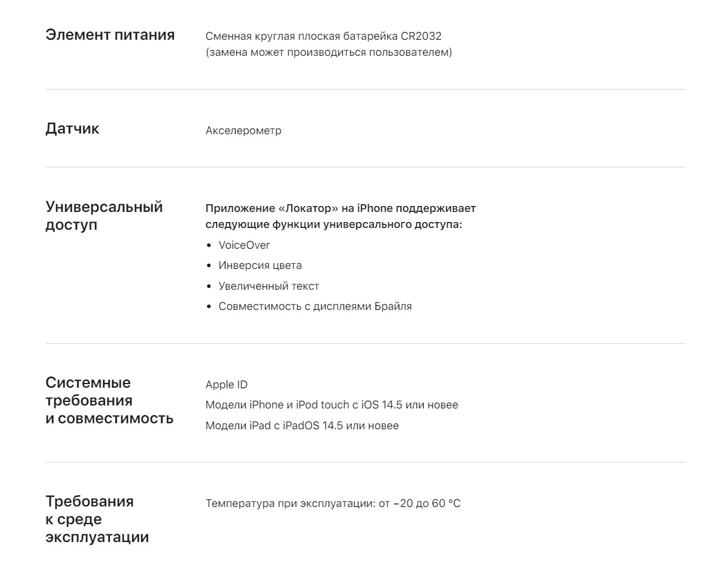Click the «Увеличенный текст» list item
This screenshot has width=728, height=567.
pyautogui.click(x=269, y=286)
